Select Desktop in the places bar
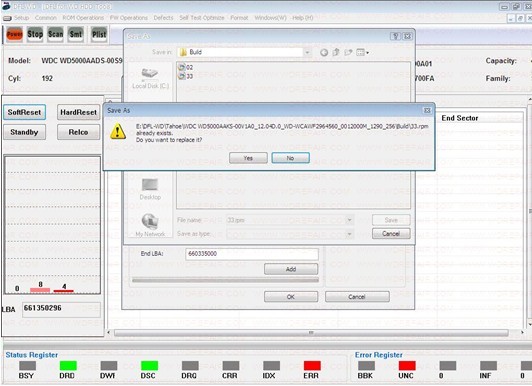 pyautogui.click(x=150, y=189)
